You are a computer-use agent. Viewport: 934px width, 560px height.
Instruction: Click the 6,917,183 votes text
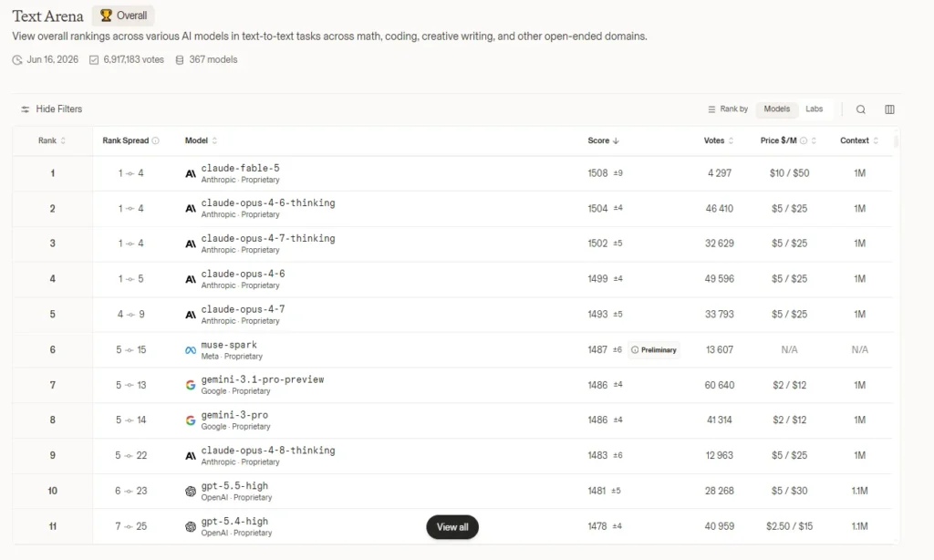[133, 59]
